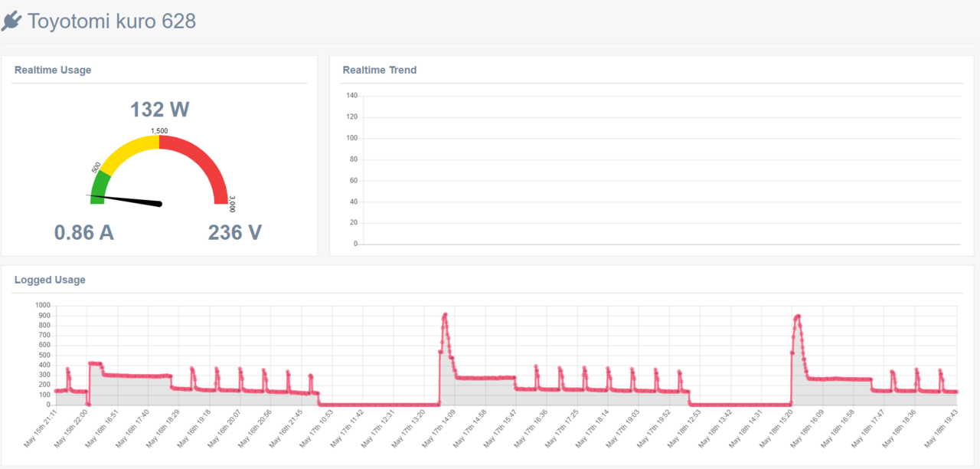This screenshot has width=980, height=469.
Task: Click the May 17th 14:58 axis label
Action: tap(469, 428)
